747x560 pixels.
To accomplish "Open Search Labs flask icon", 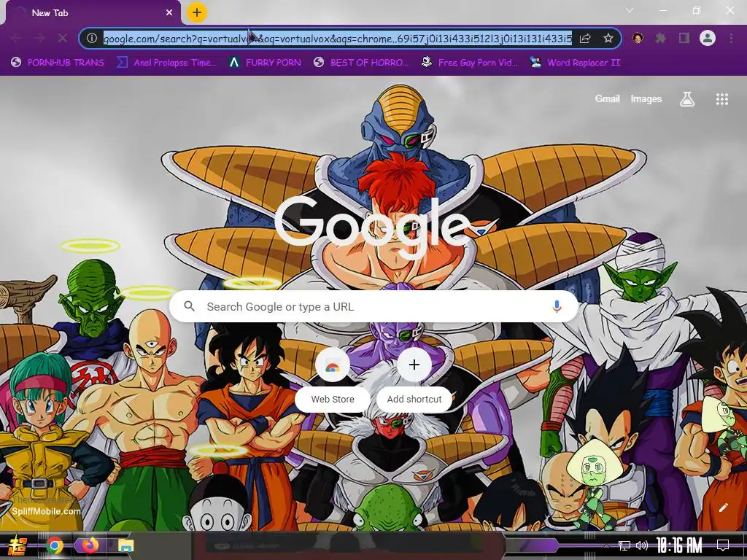I will pyautogui.click(x=686, y=99).
